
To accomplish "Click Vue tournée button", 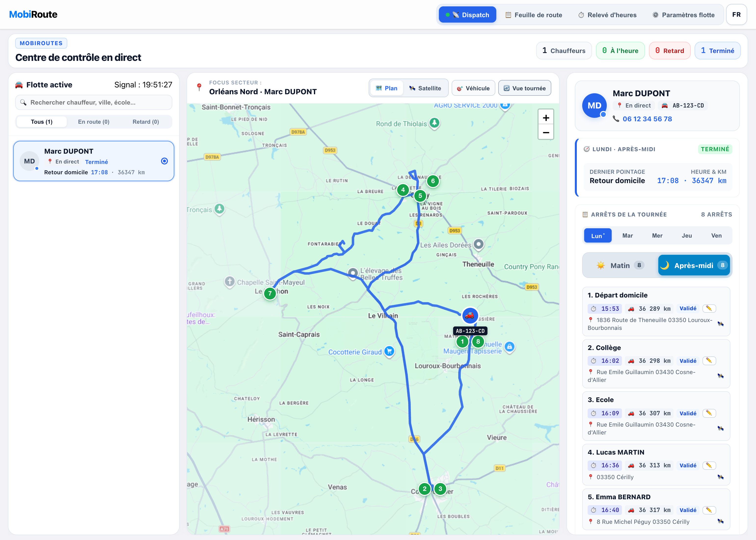I will [x=524, y=88].
